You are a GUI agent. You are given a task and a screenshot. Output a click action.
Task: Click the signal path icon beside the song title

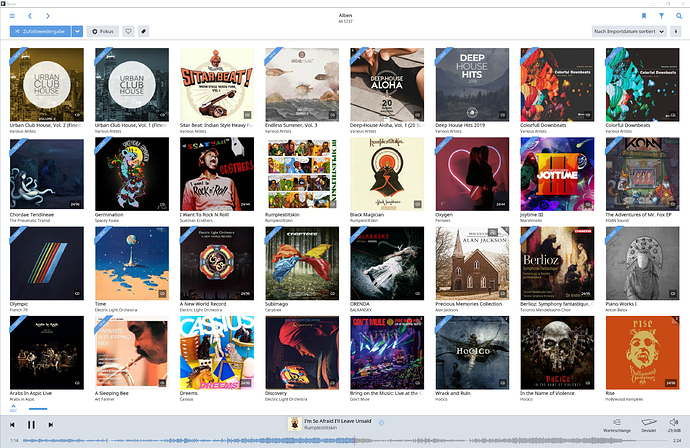(x=381, y=422)
